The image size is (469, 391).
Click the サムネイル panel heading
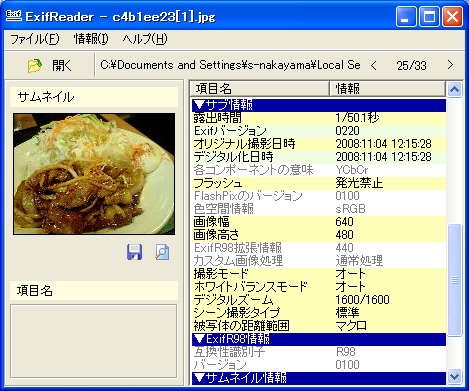[94, 97]
